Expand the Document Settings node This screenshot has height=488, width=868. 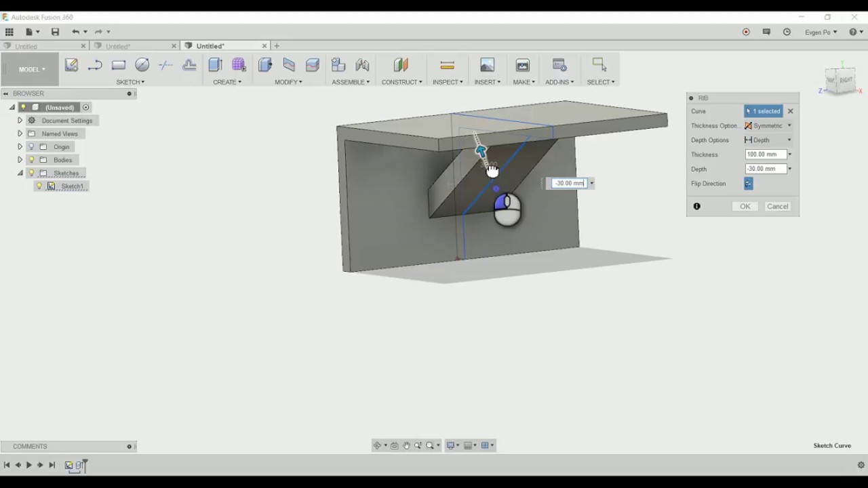coord(20,121)
